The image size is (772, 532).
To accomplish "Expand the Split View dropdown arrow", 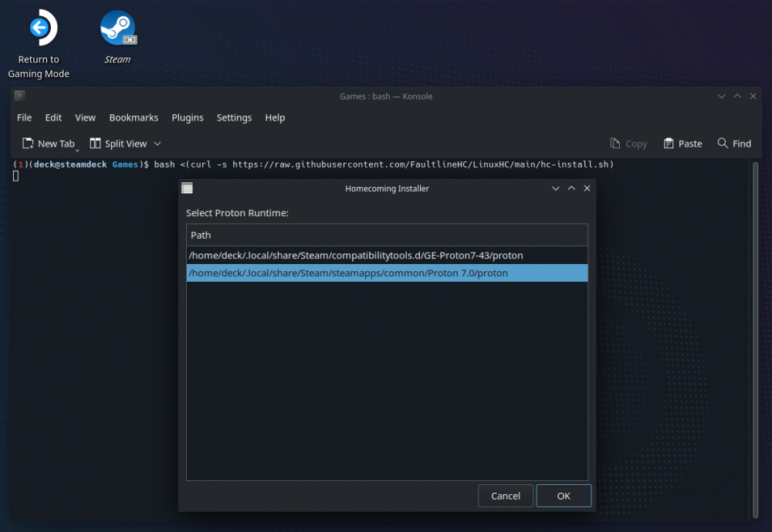I will click(157, 144).
